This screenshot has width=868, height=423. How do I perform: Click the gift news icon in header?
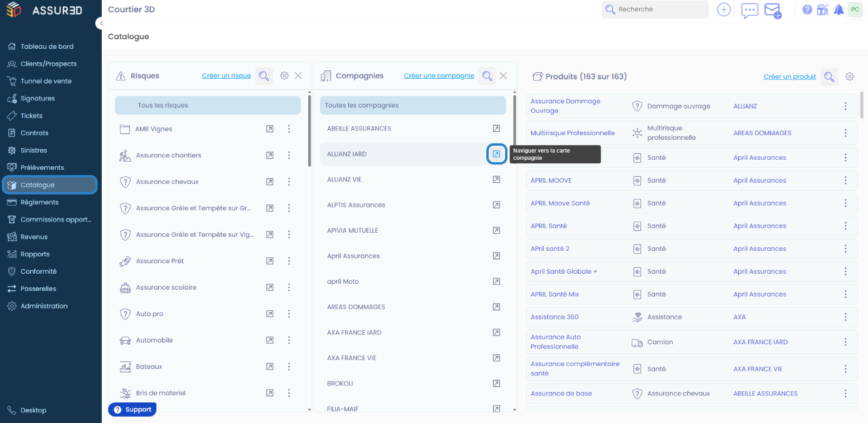(x=823, y=9)
